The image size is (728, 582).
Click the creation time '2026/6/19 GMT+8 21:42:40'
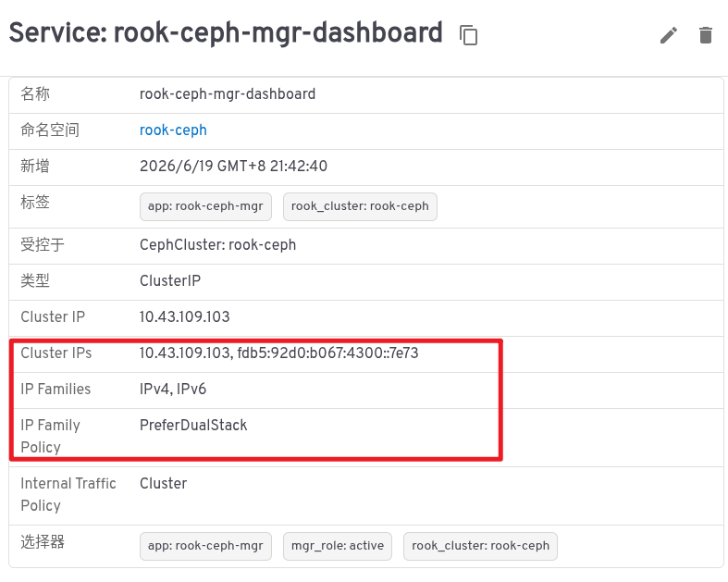click(233, 166)
